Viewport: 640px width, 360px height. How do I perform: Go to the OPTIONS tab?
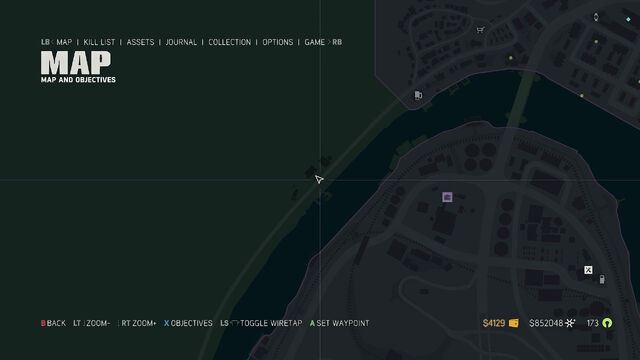[278, 42]
